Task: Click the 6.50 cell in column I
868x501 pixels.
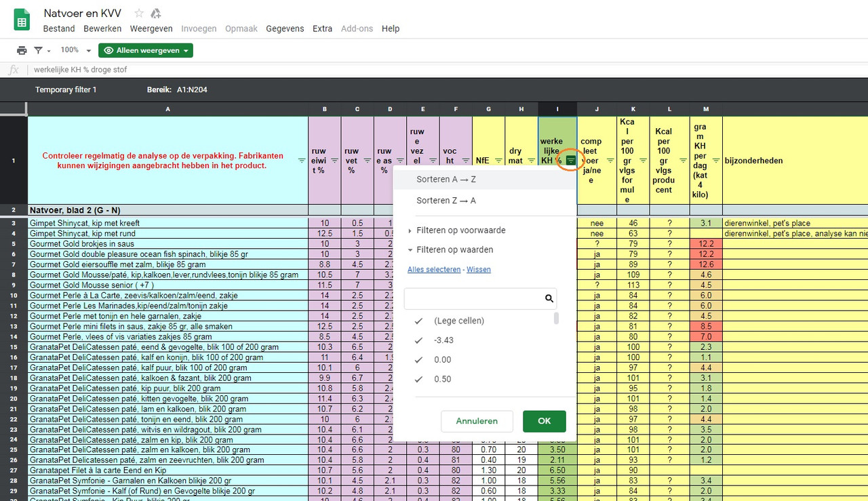Action: 557,470
